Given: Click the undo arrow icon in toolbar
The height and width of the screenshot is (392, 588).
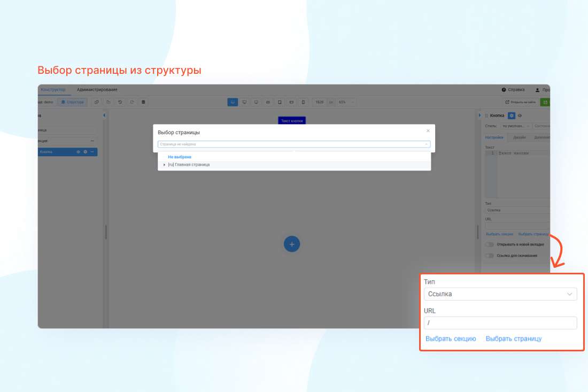Looking at the screenshot, I should [x=120, y=102].
